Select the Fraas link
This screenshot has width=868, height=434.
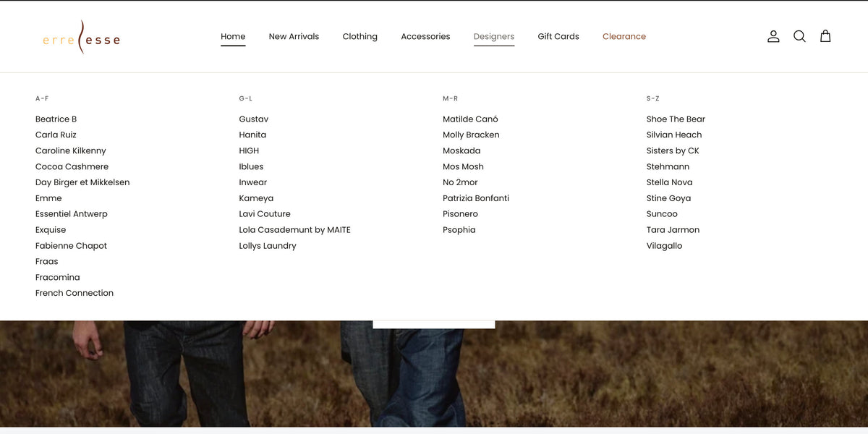coord(46,261)
